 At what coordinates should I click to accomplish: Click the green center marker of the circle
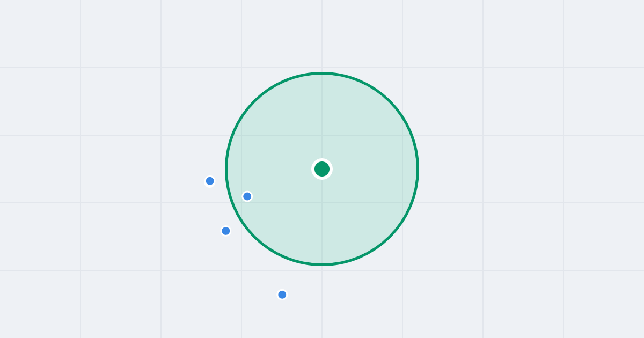(x=322, y=169)
